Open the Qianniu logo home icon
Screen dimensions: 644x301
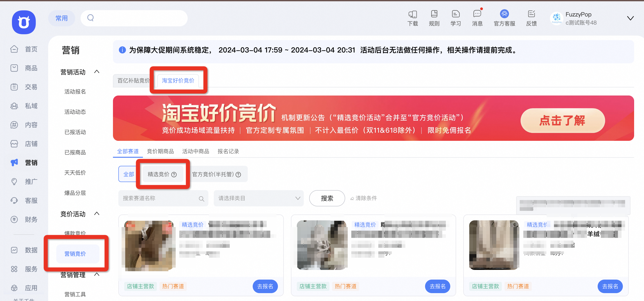pos(24,22)
